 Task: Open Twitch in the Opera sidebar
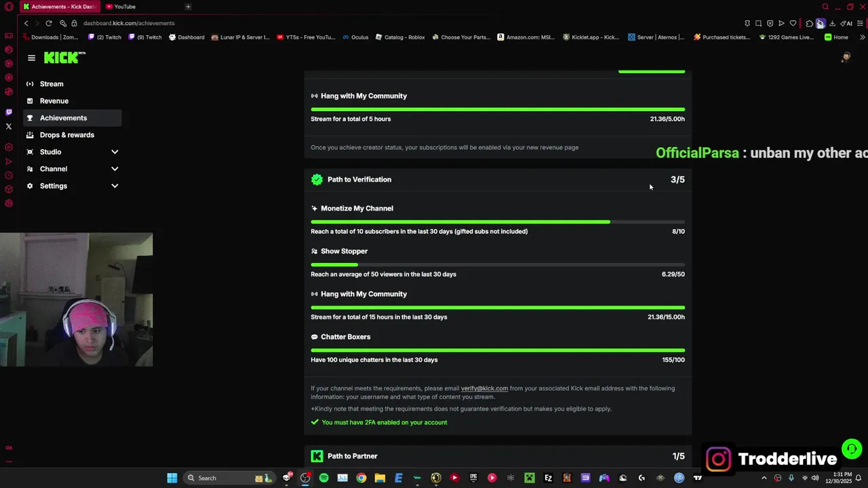9,113
